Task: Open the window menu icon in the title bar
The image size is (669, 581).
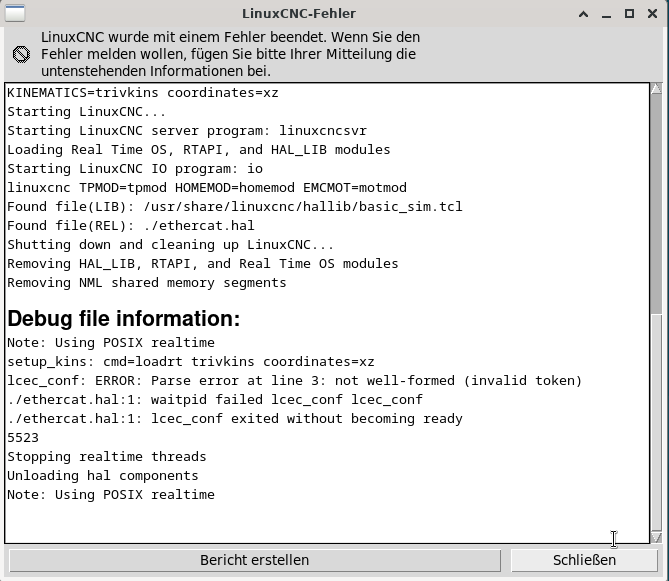Action: click(15, 13)
